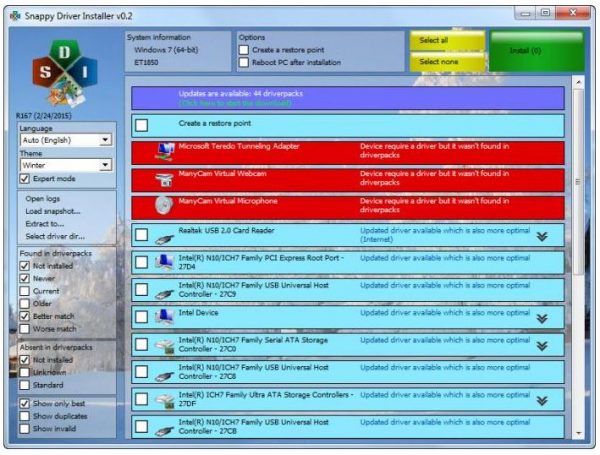This screenshot has height=455, width=600.
Task: Select the Intel Device checkbox
Action: pos(142,317)
